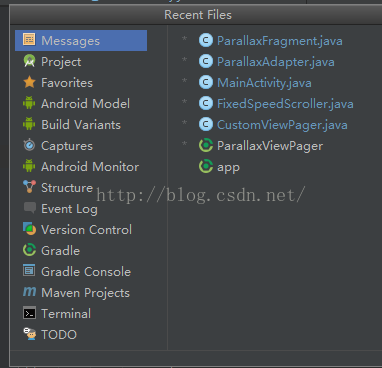Image resolution: width=382 pixels, height=368 pixels.
Task: Select the ParallaxViewPager Gradle file
Action: tap(261, 146)
